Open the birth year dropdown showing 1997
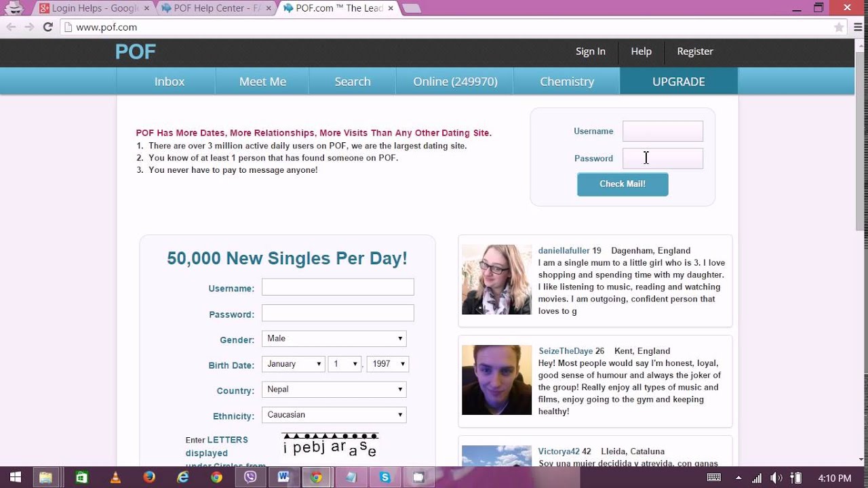This screenshot has height=488, width=868. (x=387, y=364)
